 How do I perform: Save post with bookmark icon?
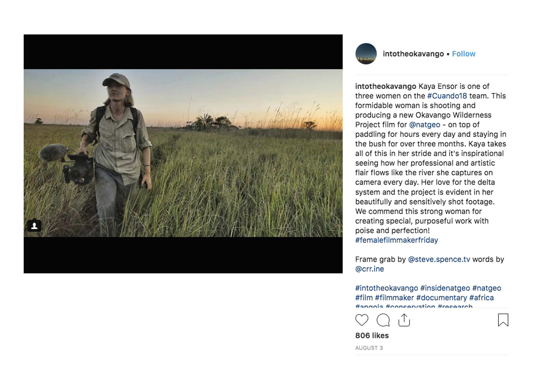(x=503, y=320)
